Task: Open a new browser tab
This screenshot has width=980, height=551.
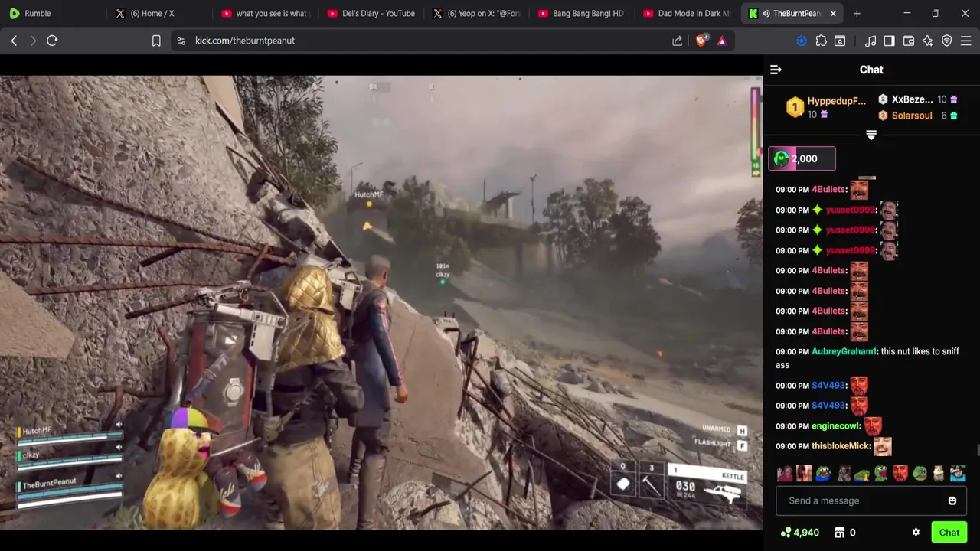Action: click(857, 14)
